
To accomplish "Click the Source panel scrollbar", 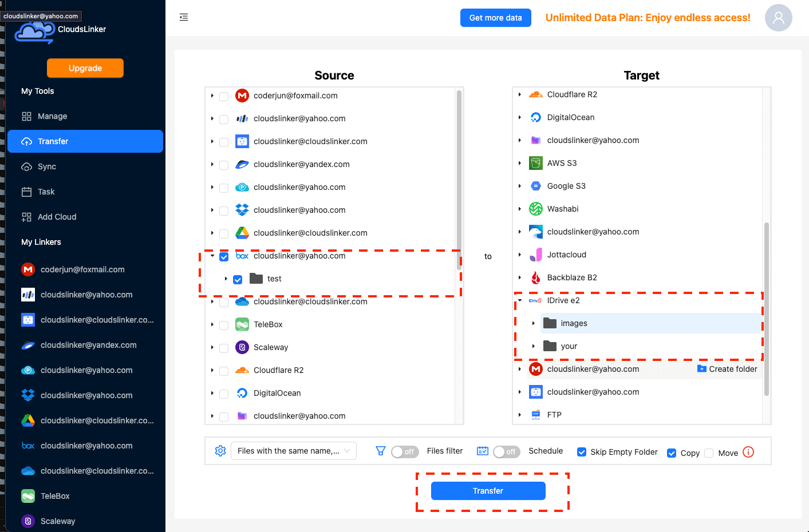I will [x=459, y=180].
